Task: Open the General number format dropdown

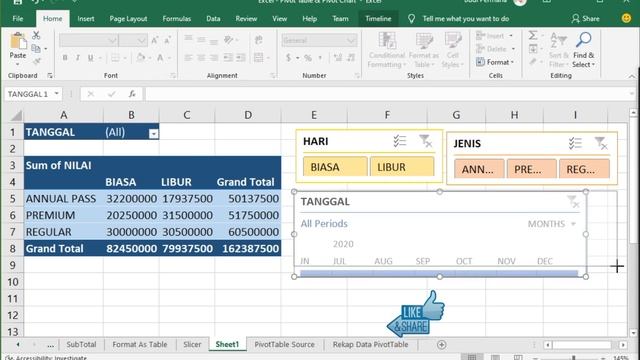Action: point(351,40)
